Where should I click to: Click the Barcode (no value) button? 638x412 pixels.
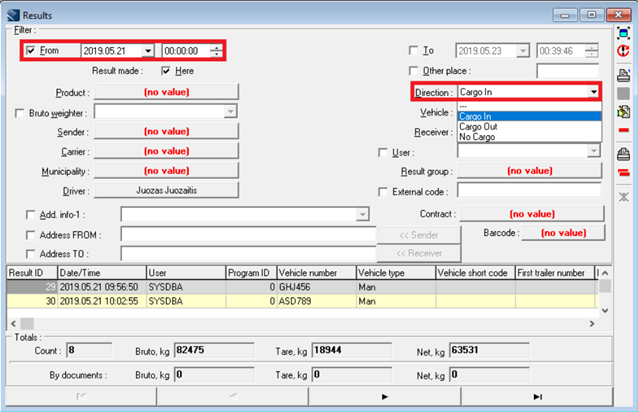(564, 233)
